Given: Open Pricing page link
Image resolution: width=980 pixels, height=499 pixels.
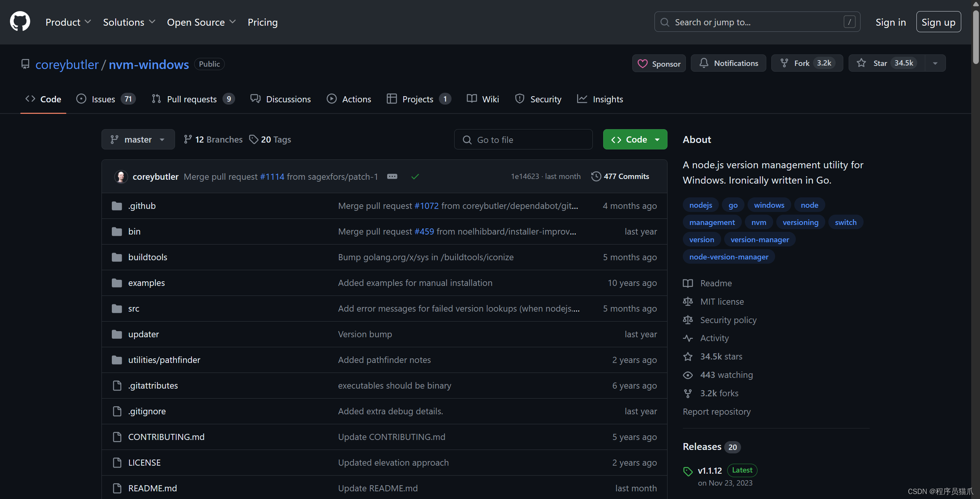Looking at the screenshot, I should 262,22.
